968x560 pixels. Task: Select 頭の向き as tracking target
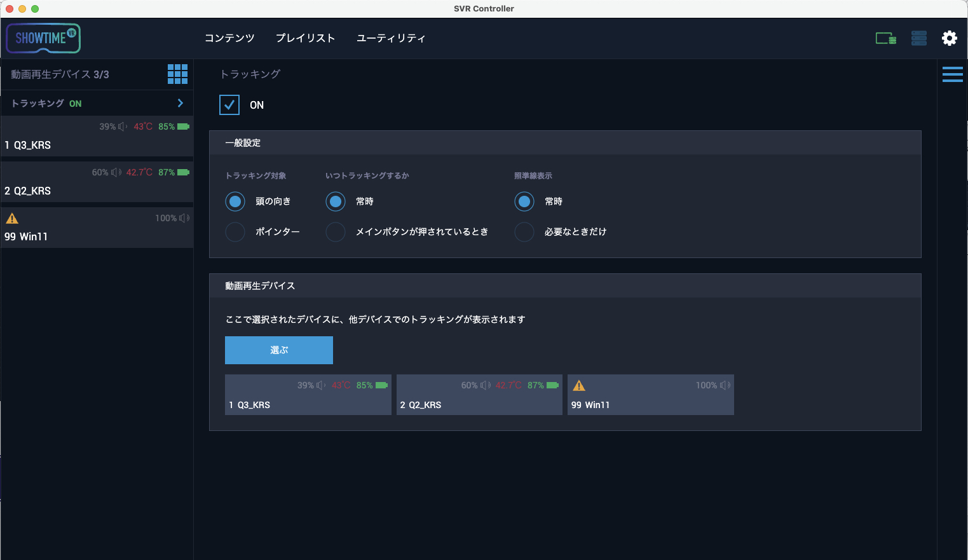(x=235, y=201)
